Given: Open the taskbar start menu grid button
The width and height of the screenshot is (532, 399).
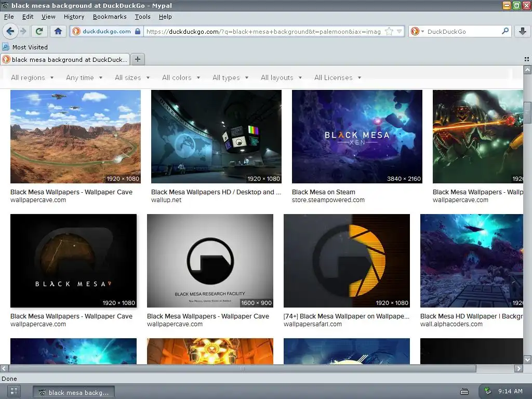Looking at the screenshot, I should coord(14,391).
